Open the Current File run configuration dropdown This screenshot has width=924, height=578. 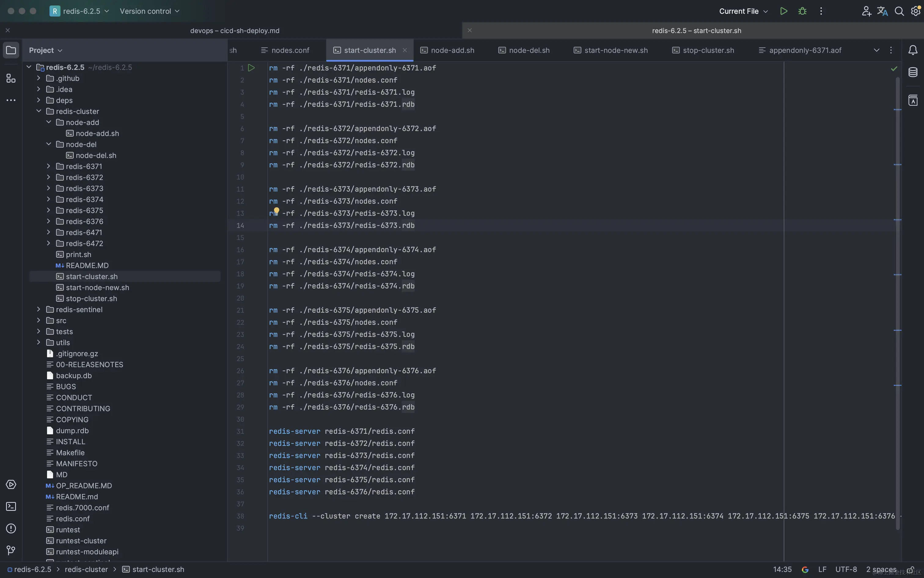pyautogui.click(x=743, y=11)
